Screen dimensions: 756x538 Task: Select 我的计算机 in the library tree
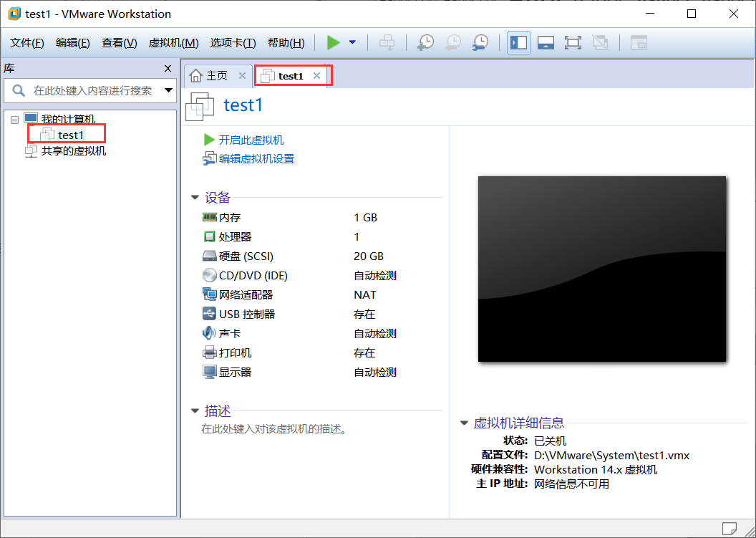tap(69, 119)
